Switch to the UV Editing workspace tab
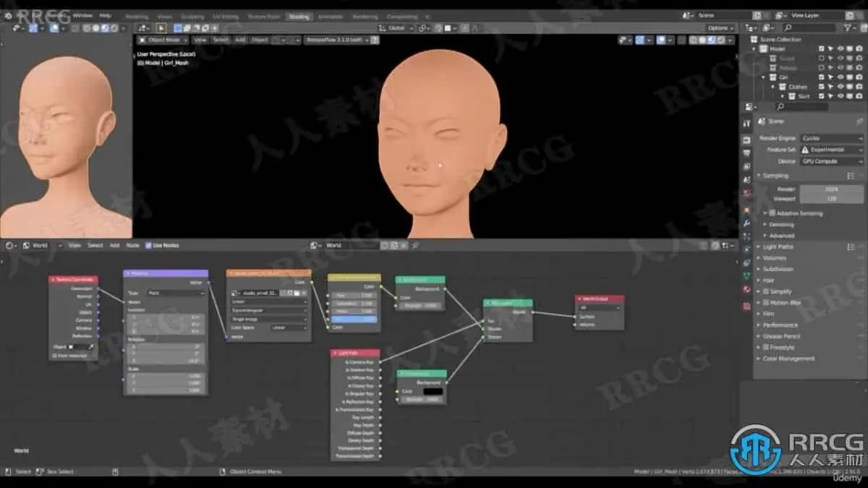 click(x=225, y=16)
